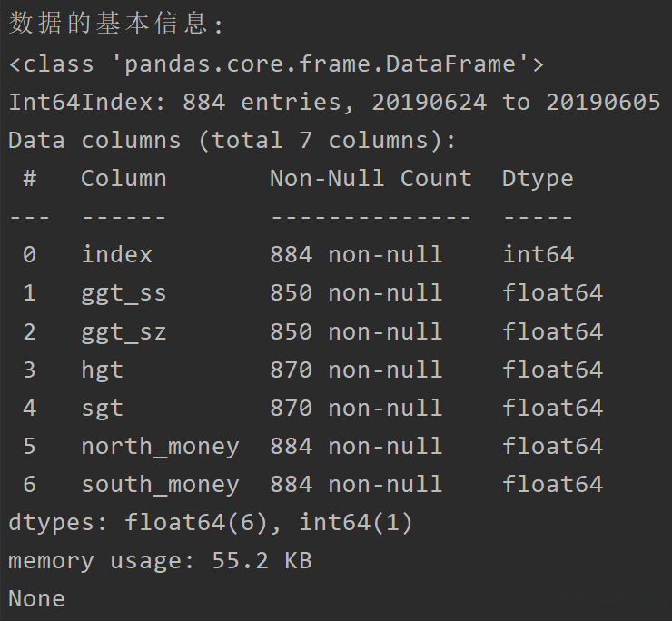This screenshot has width=672, height=621.
Task: Click the 'memory usage: 55.2 KB' line
Action: pyautogui.click(x=160, y=560)
